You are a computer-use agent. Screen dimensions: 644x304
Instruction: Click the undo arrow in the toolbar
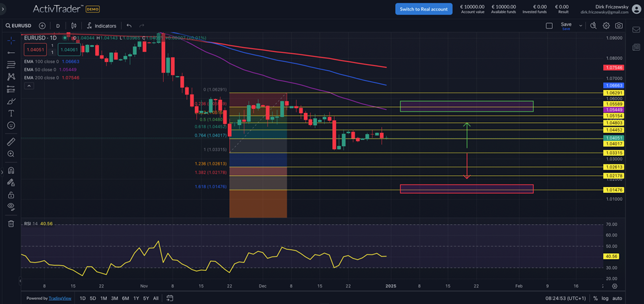(129, 26)
